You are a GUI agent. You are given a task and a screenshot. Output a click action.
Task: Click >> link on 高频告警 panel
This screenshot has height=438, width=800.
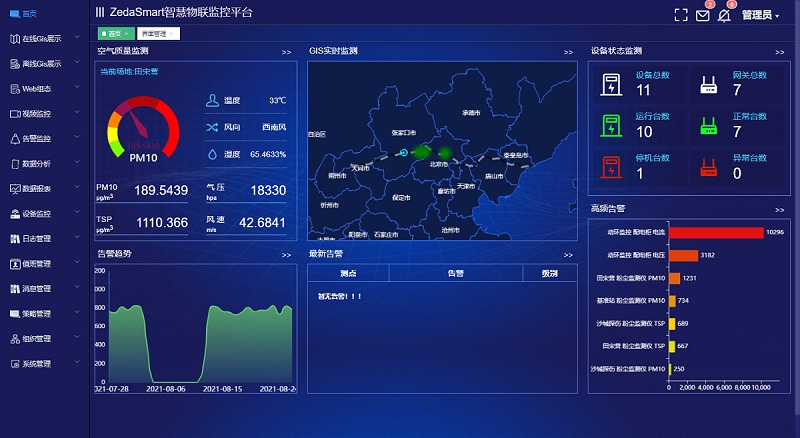click(780, 209)
